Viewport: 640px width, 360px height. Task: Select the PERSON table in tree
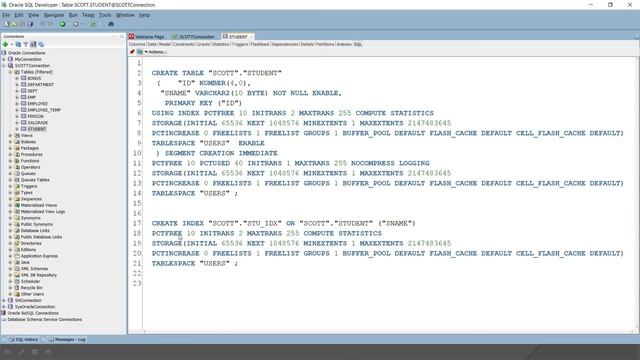pos(36,116)
